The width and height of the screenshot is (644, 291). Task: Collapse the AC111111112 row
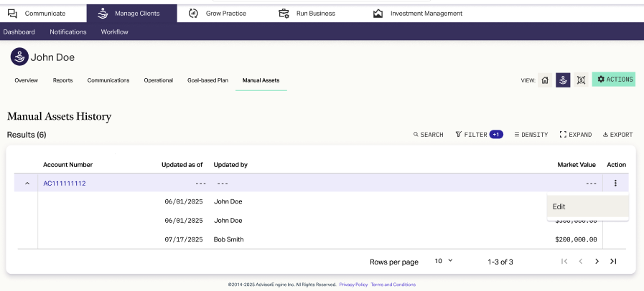(27, 183)
